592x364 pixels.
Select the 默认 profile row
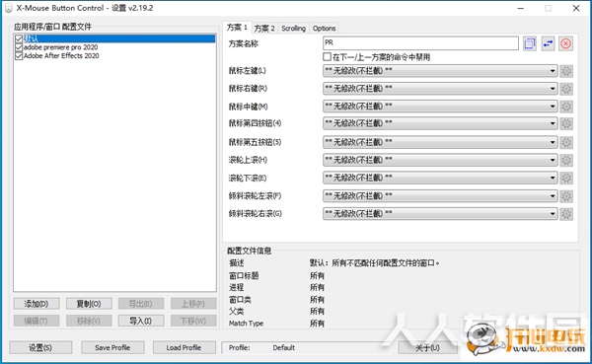pyautogui.click(x=114, y=38)
